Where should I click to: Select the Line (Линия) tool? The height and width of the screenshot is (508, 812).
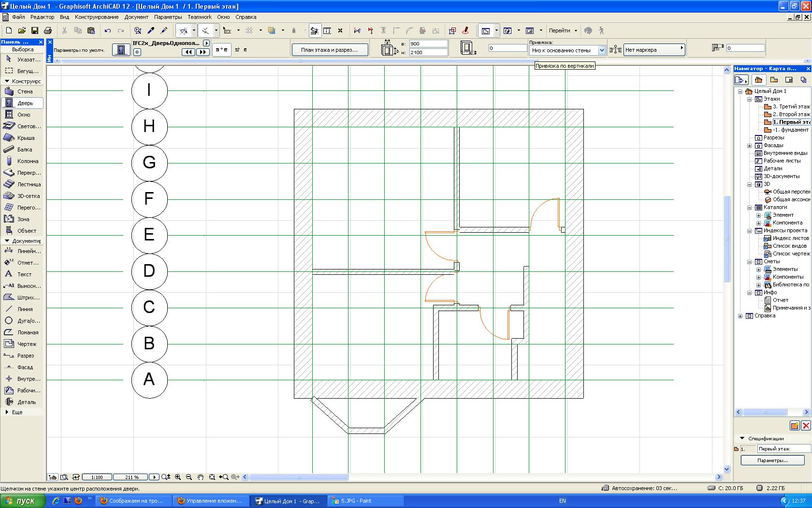22,309
